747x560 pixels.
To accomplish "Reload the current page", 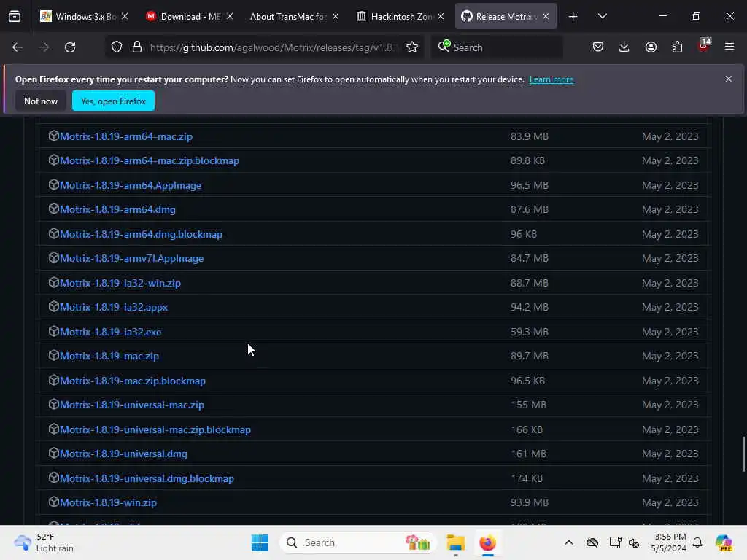I will click(70, 47).
